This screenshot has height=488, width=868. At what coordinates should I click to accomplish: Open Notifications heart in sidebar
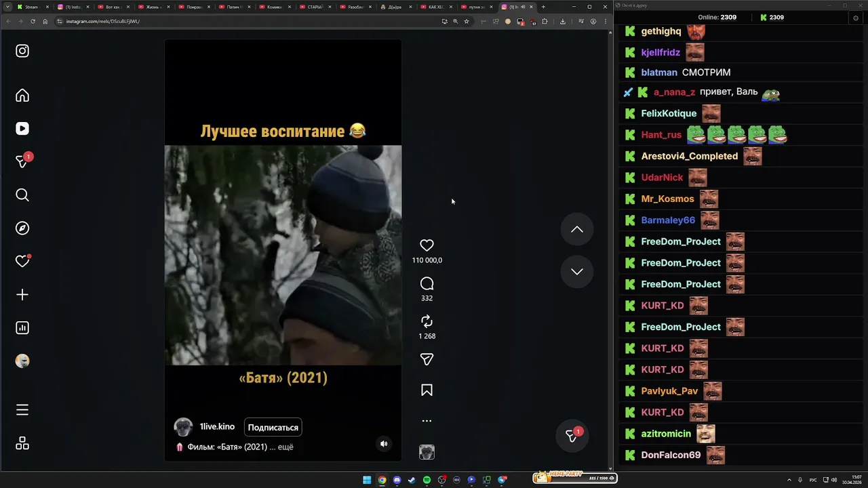(22, 262)
